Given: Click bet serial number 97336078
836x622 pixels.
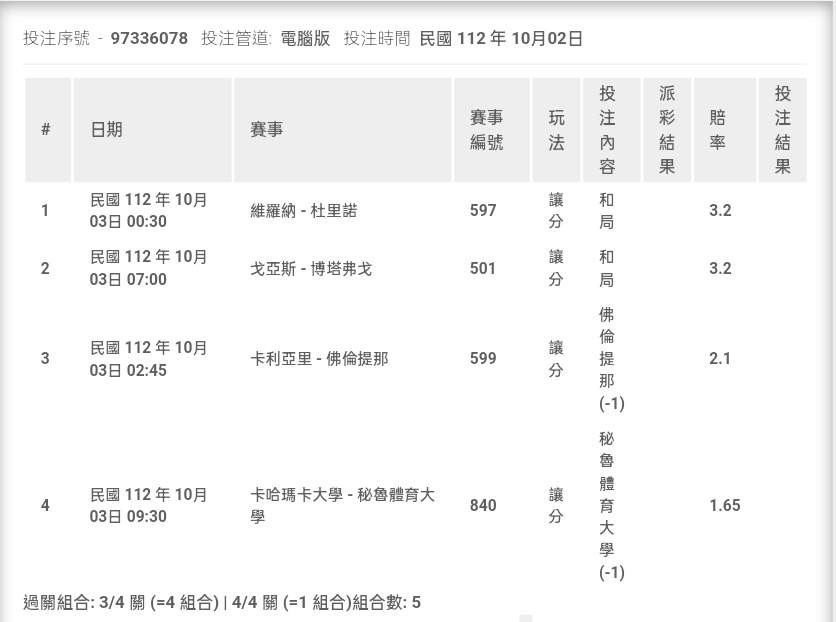Looking at the screenshot, I should tap(149, 38).
